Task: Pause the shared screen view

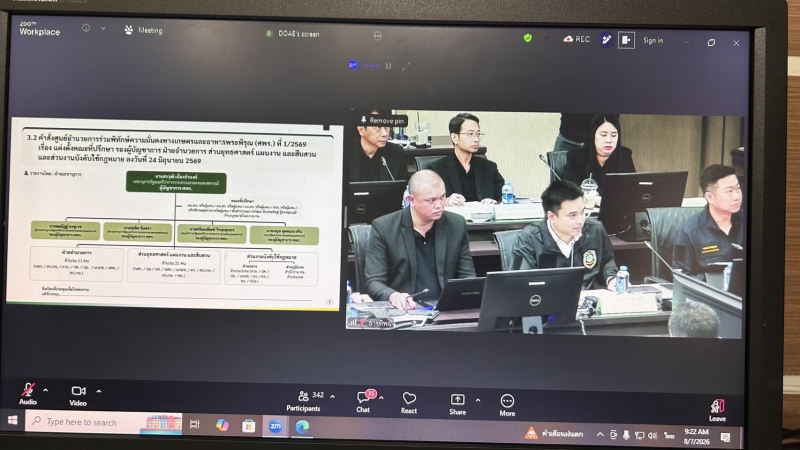Action: (389, 66)
